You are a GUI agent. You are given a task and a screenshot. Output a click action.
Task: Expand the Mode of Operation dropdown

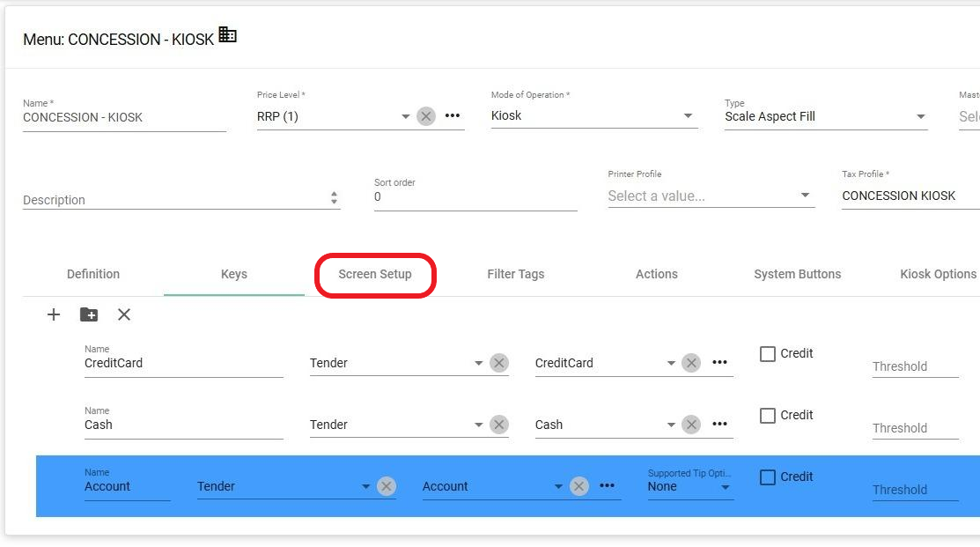click(688, 116)
